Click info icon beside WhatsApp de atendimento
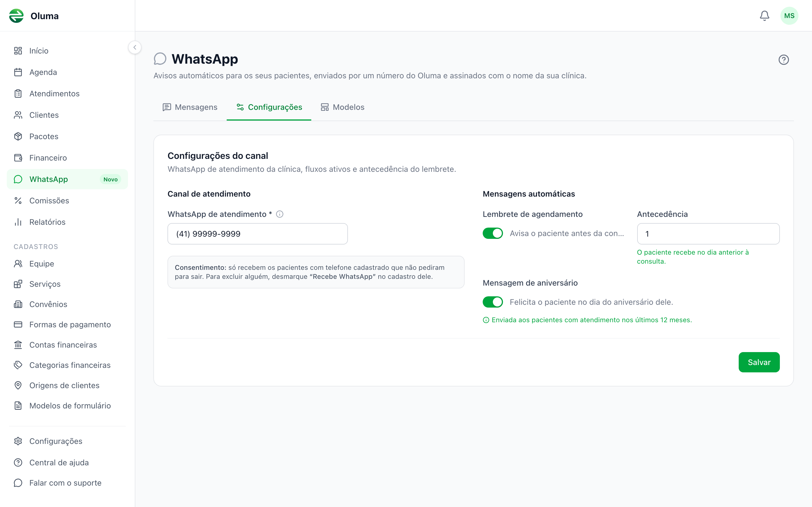 coord(279,214)
